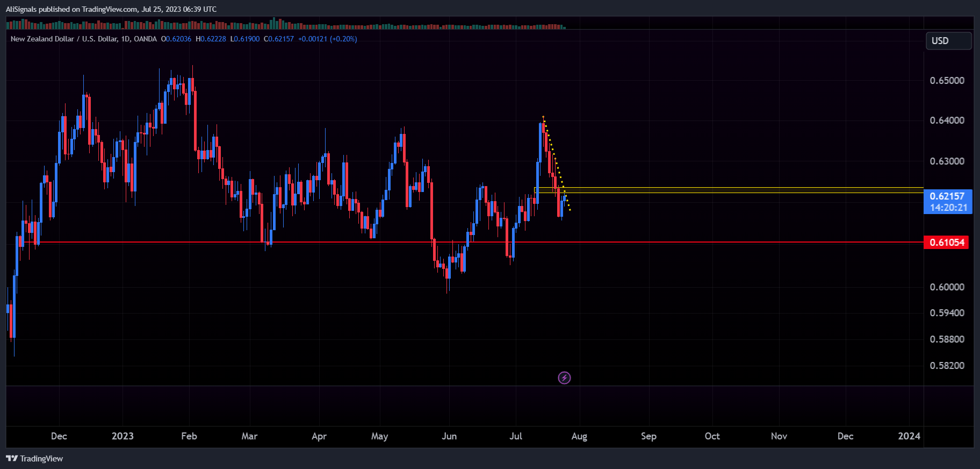980x469 pixels.
Task: Click the Sep label on time axis
Action: (648, 436)
